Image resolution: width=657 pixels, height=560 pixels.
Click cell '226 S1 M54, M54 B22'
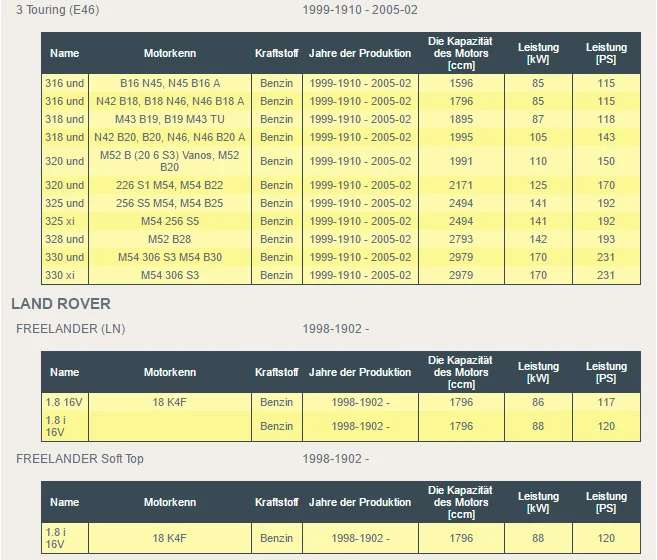(170, 185)
